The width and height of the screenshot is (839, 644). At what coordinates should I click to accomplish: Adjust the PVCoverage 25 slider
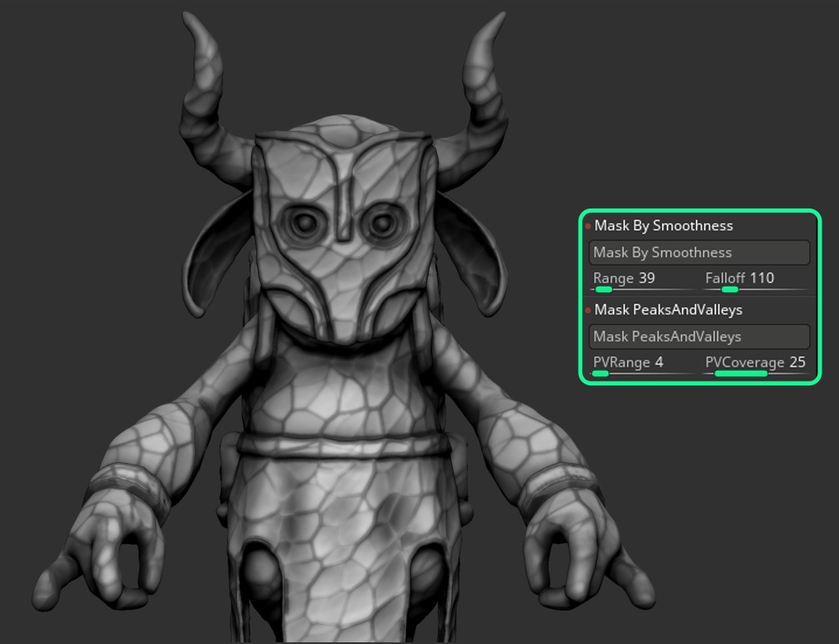(x=756, y=365)
